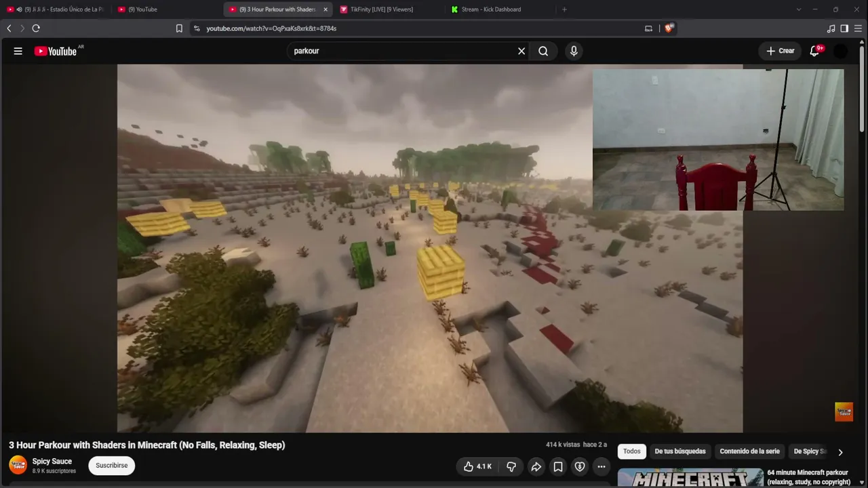The image size is (868, 488).
Task: Save the video to a playlist
Action: 557,466
